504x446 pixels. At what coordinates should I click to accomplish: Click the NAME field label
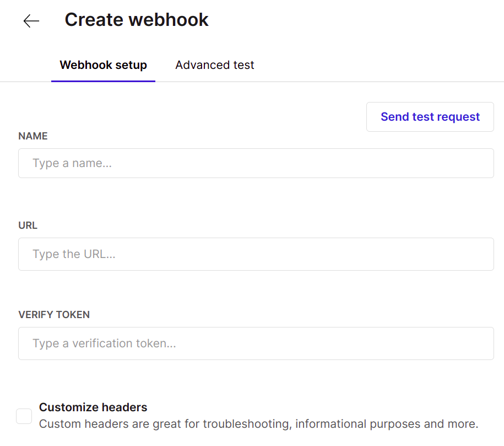coord(33,136)
